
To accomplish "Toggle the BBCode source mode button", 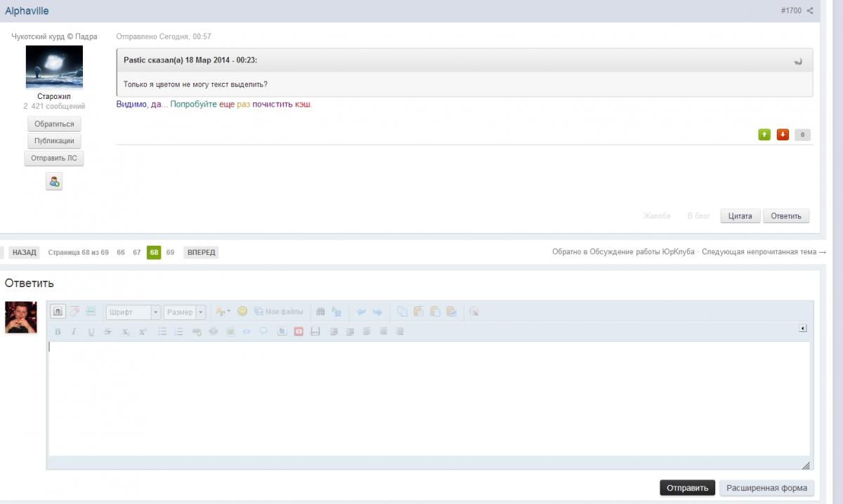I will point(58,312).
